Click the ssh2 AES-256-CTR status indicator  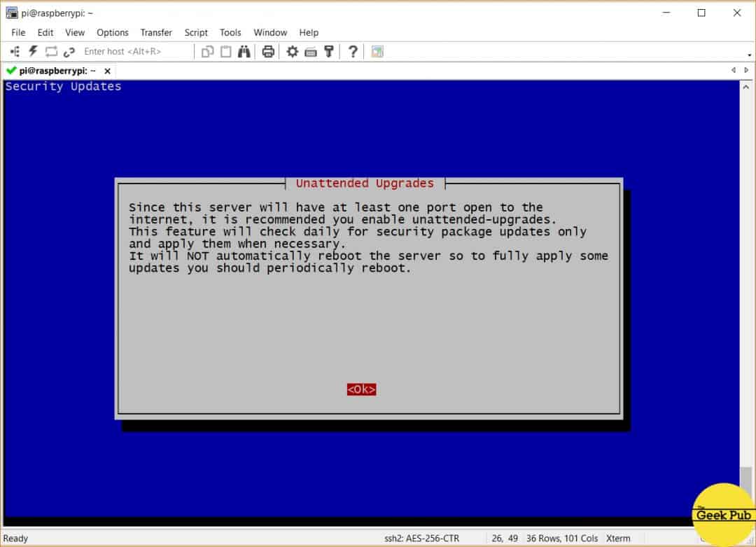click(423, 538)
